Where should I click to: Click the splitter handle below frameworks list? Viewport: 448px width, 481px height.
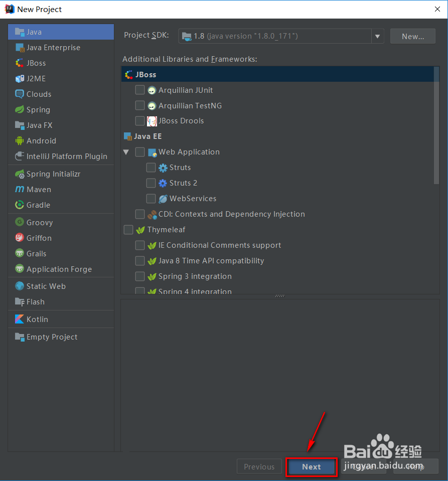click(x=280, y=296)
